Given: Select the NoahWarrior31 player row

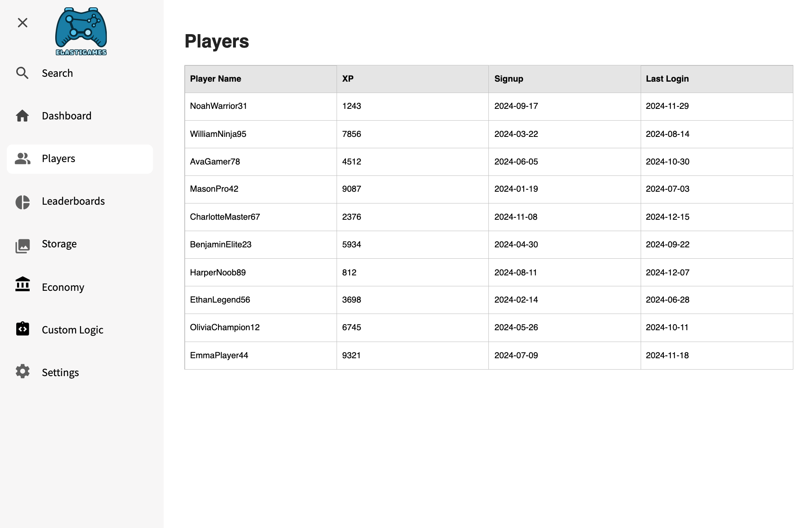Looking at the screenshot, I should pyautogui.click(x=218, y=106).
